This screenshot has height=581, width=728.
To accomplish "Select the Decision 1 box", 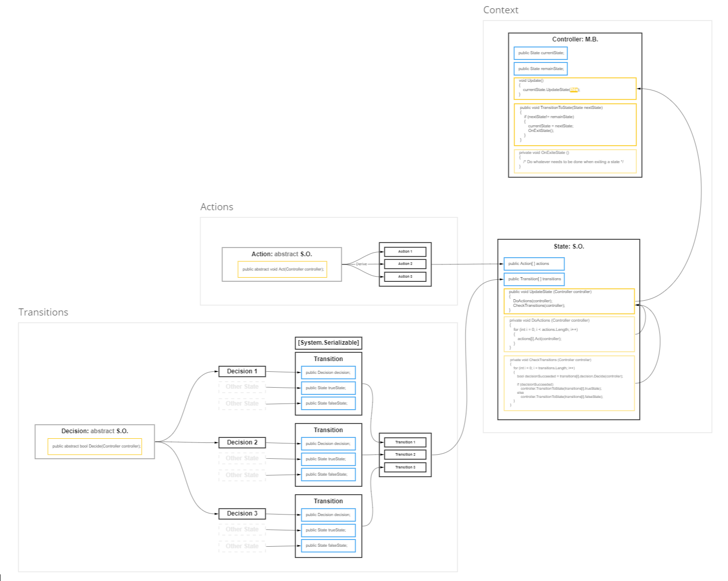I will pos(242,371).
